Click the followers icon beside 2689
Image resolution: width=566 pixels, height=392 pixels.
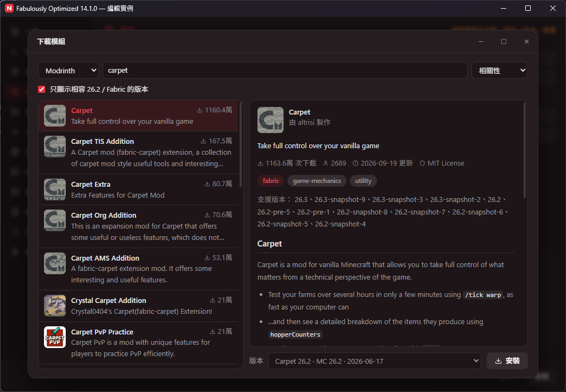coord(325,163)
